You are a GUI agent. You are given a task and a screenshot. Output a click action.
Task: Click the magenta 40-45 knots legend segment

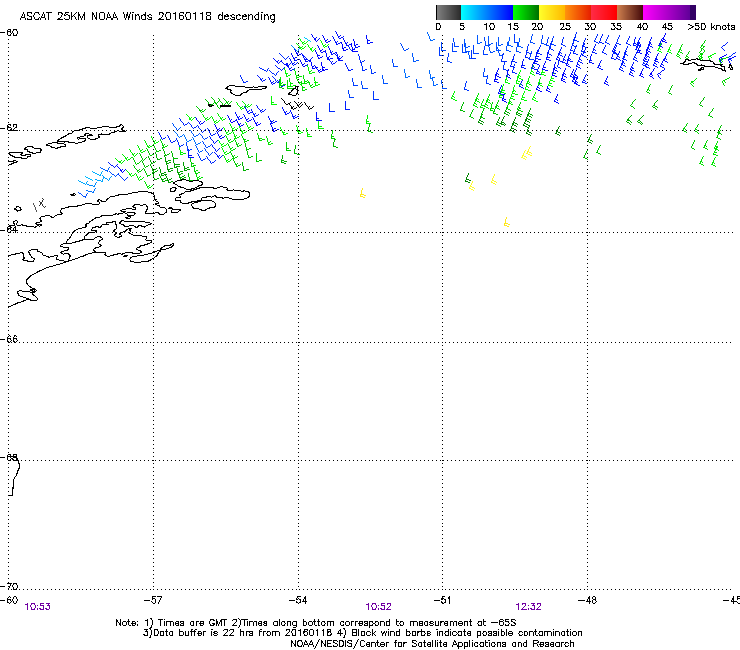point(656,12)
